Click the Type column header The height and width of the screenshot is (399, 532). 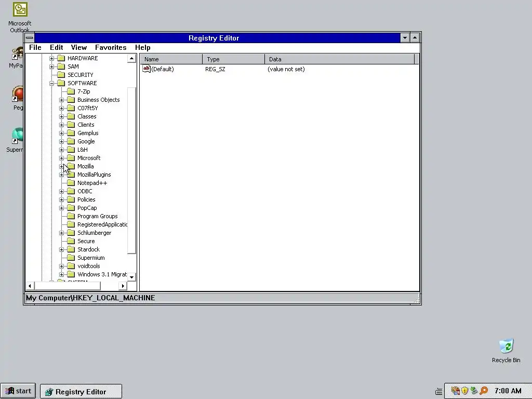[x=233, y=59]
